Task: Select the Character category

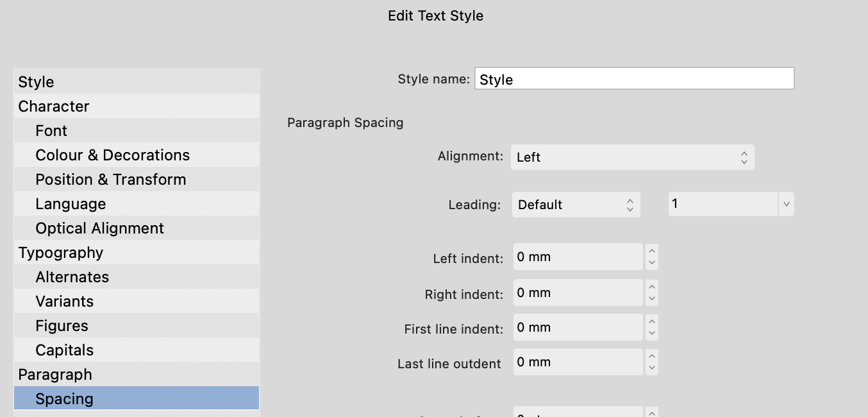Action: 54,106
